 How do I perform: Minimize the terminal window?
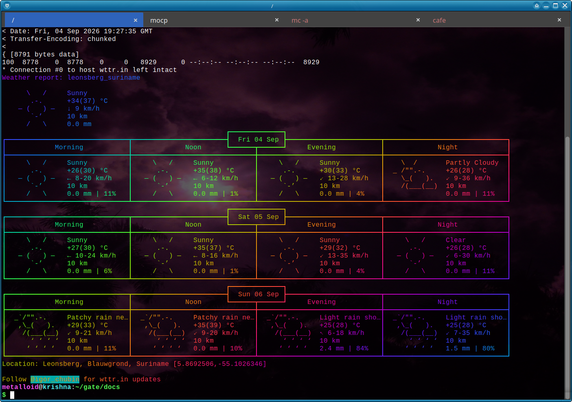click(x=546, y=6)
